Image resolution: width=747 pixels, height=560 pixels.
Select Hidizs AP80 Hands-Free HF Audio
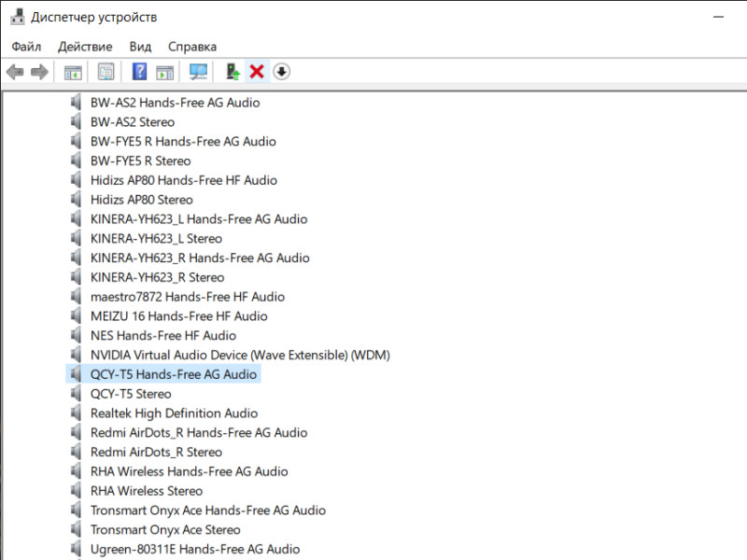coord(184,180)
